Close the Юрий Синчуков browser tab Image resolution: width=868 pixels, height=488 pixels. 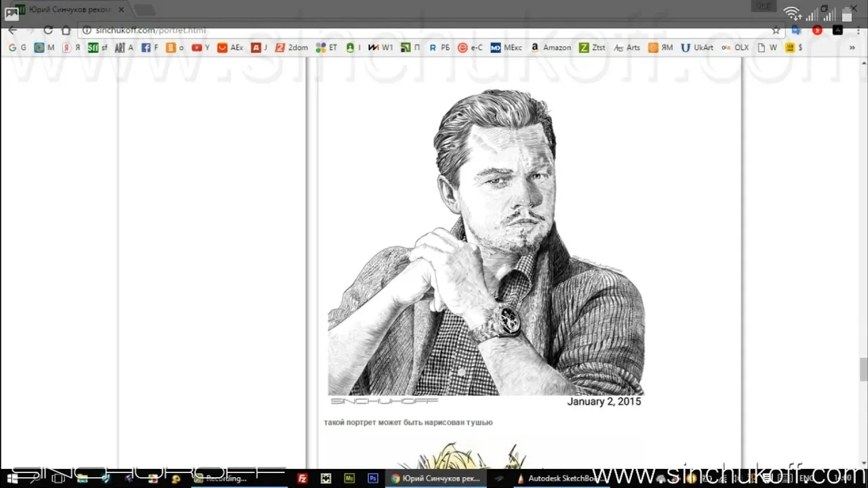[x=121, y=9]
